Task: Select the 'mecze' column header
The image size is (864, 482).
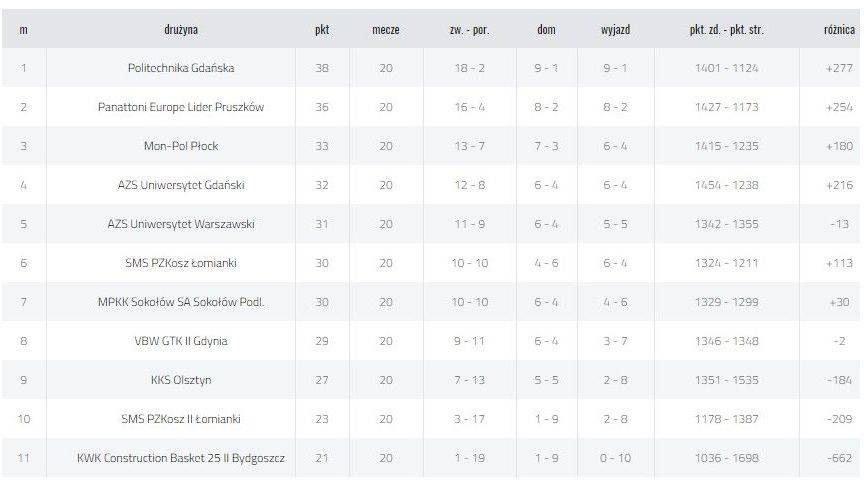Action: pos(386,30)
